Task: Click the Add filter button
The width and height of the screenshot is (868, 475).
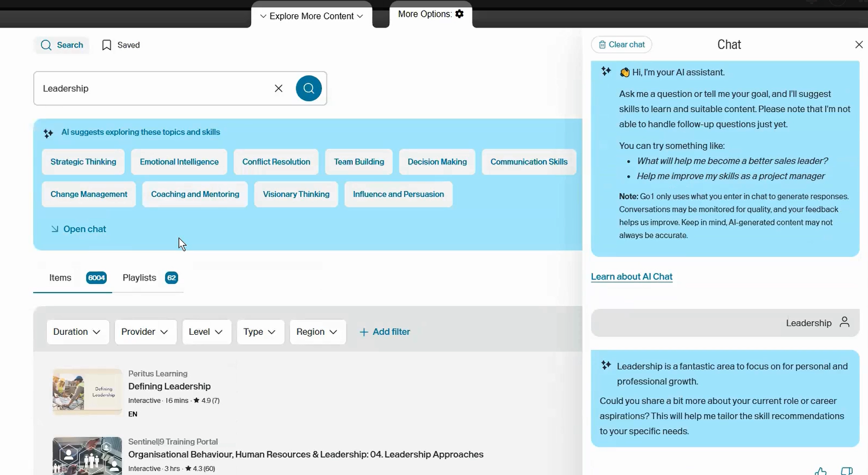Action: (384, 331)
